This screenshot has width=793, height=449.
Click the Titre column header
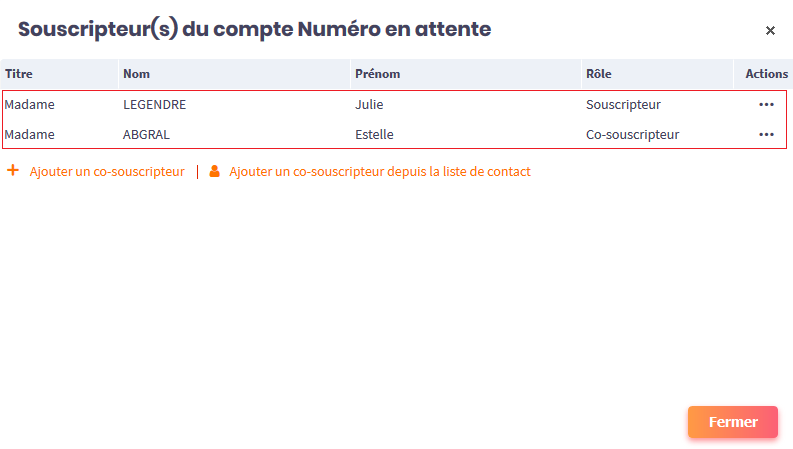(x=18, y=74)
